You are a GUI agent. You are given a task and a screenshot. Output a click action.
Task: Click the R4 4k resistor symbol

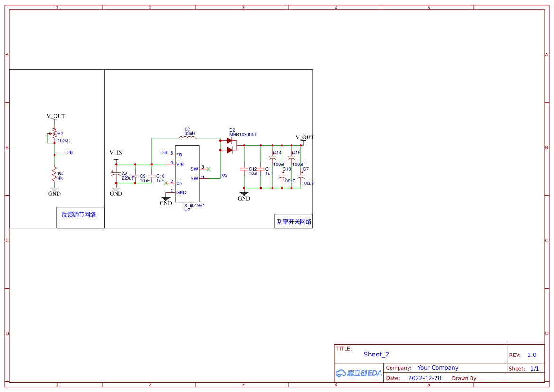tap(54, 173)
